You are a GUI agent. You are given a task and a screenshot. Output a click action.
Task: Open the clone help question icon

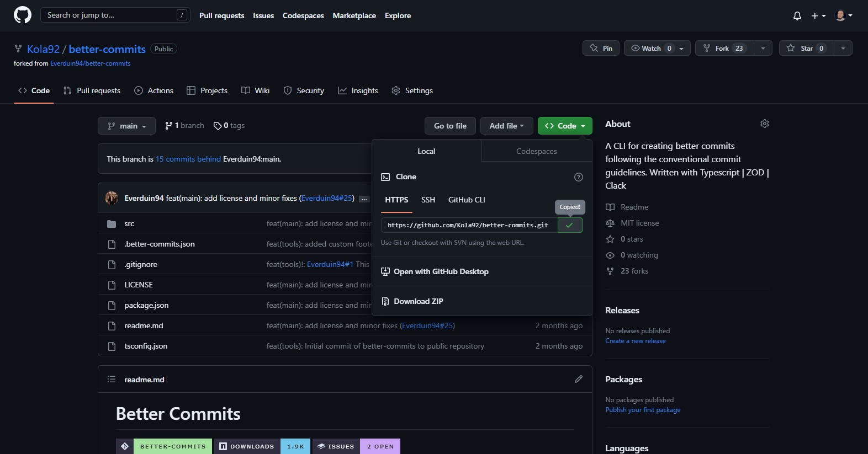(579, 177)
